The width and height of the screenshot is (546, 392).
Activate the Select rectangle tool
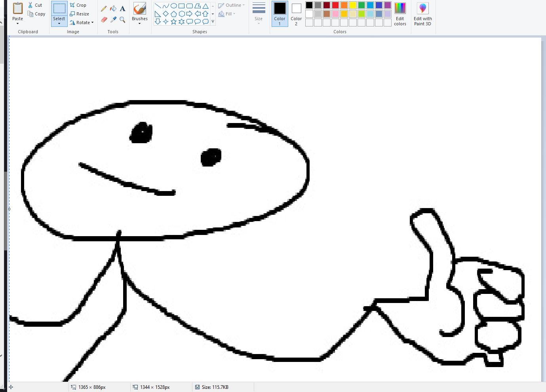click(x=59, y=9)
